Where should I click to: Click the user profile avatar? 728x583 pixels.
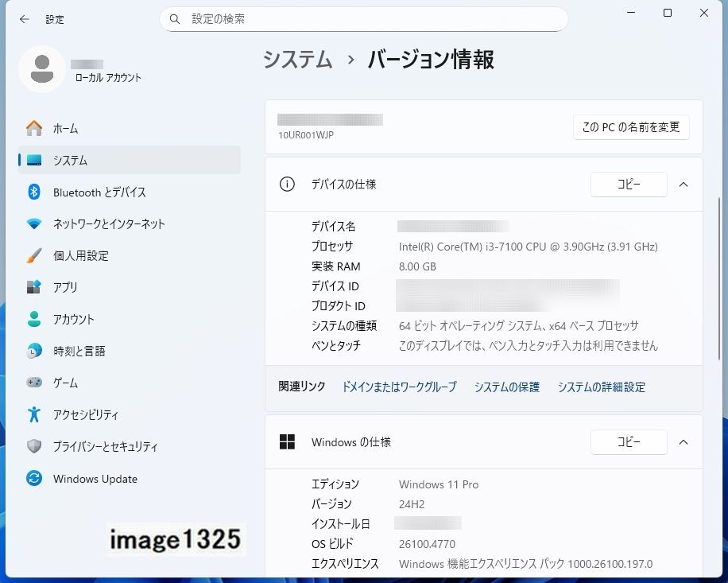[x=42, y=68]
